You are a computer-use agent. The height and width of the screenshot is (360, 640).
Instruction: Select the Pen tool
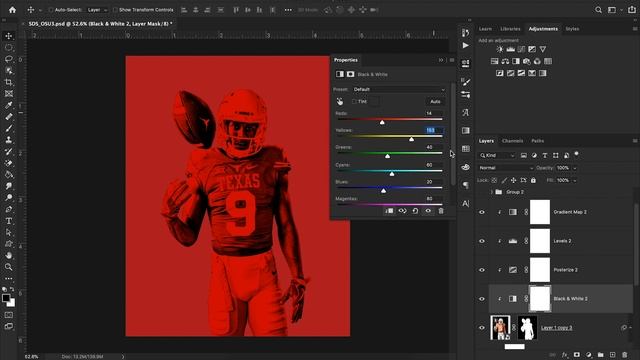point(9,209)
